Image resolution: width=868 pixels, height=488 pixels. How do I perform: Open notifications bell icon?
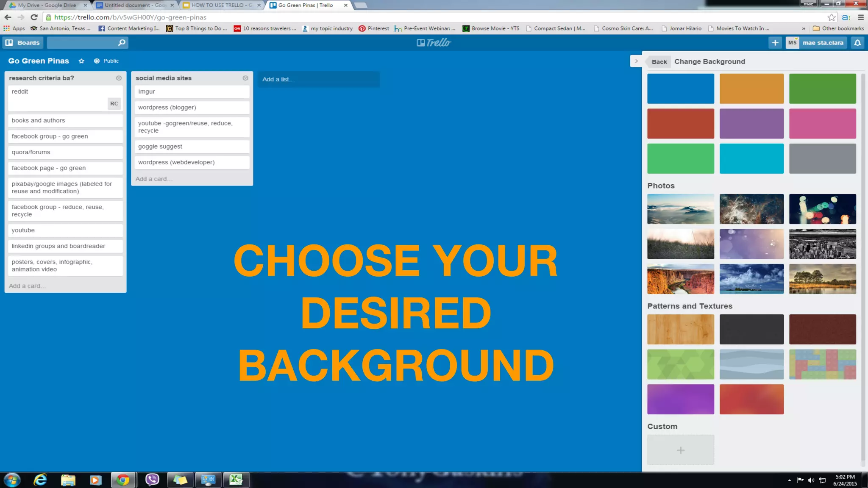click(x=857, y=42)
